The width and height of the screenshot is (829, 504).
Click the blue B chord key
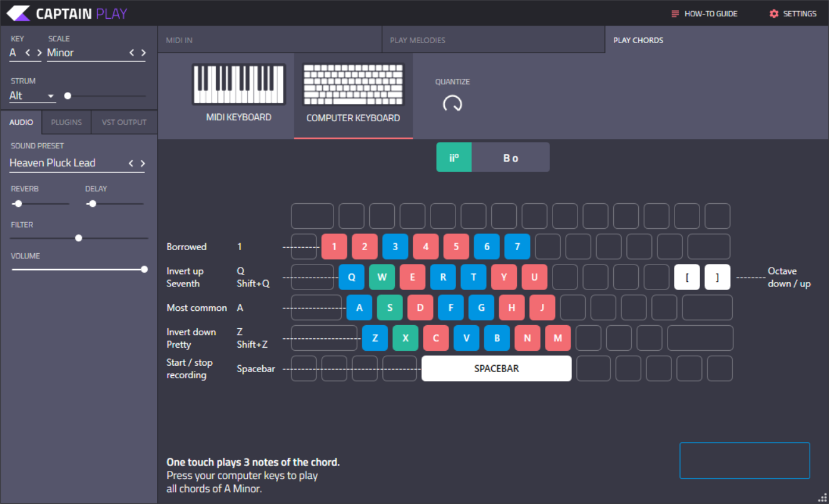[x=497, y=338]
